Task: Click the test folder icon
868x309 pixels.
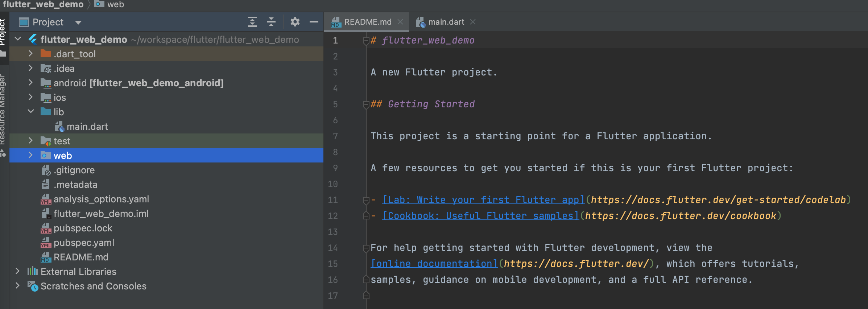Action: (x=46, y=141)
